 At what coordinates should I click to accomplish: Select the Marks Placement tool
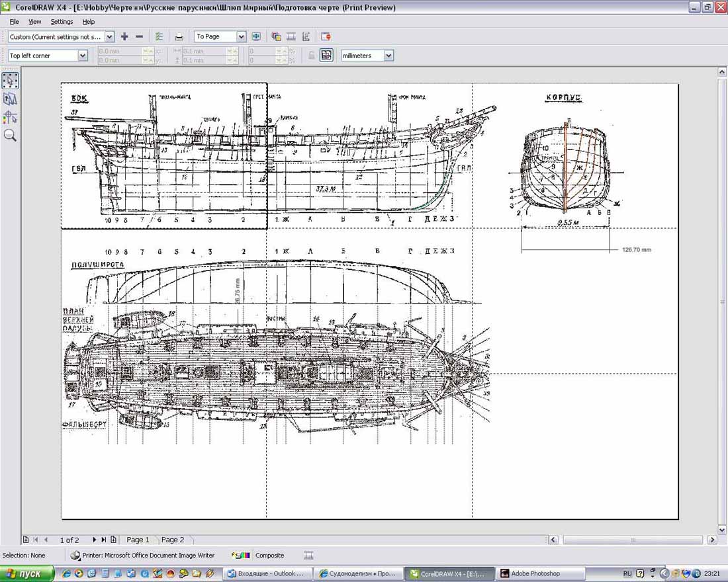click(10, 117)
